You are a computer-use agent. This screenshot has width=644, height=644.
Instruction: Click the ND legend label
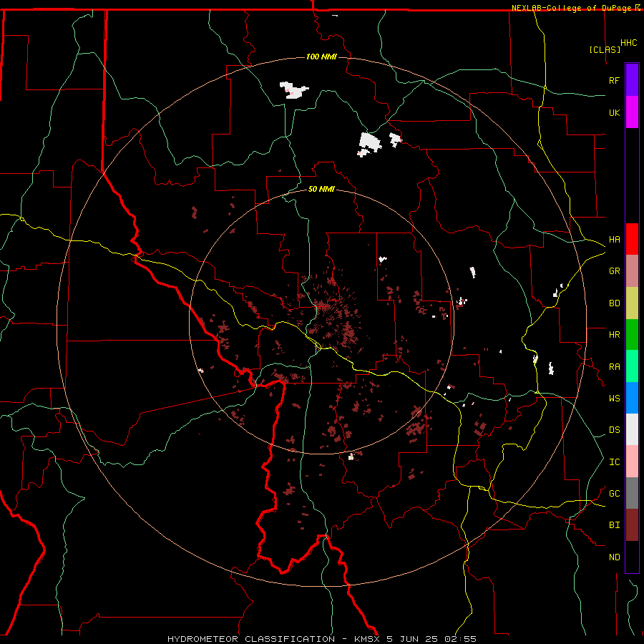[614, 557]
